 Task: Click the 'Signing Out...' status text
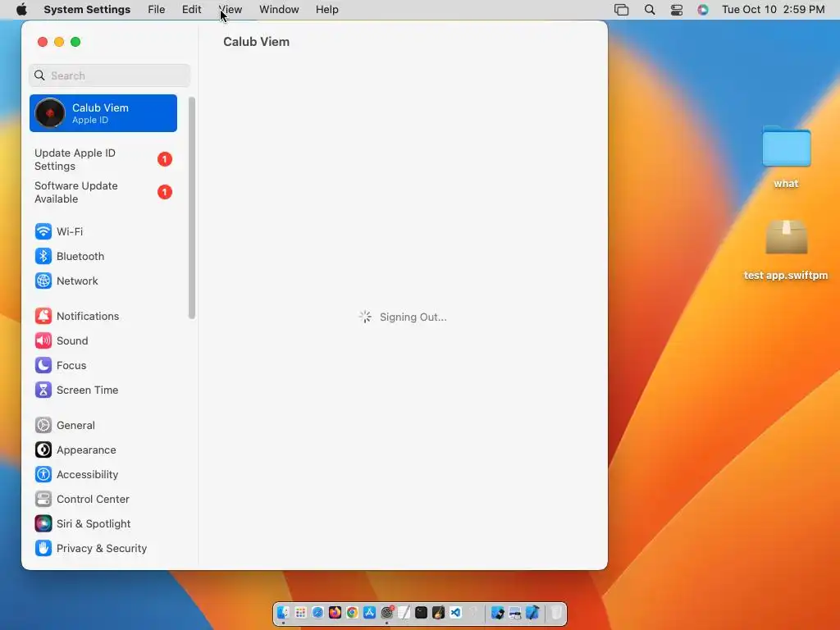coord(413,317)
